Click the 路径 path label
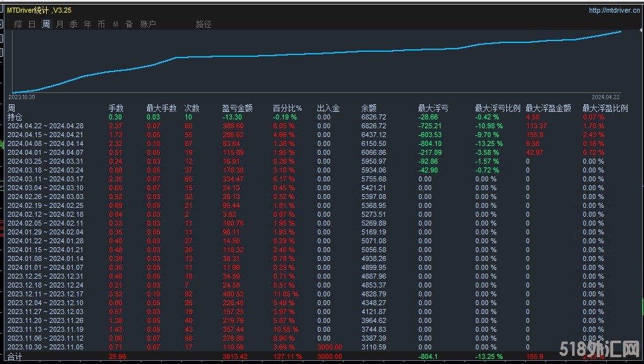 click(204, 24)
